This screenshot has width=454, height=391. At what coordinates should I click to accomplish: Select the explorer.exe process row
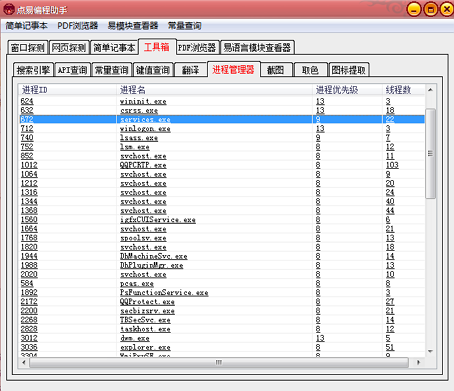(222, 347)
